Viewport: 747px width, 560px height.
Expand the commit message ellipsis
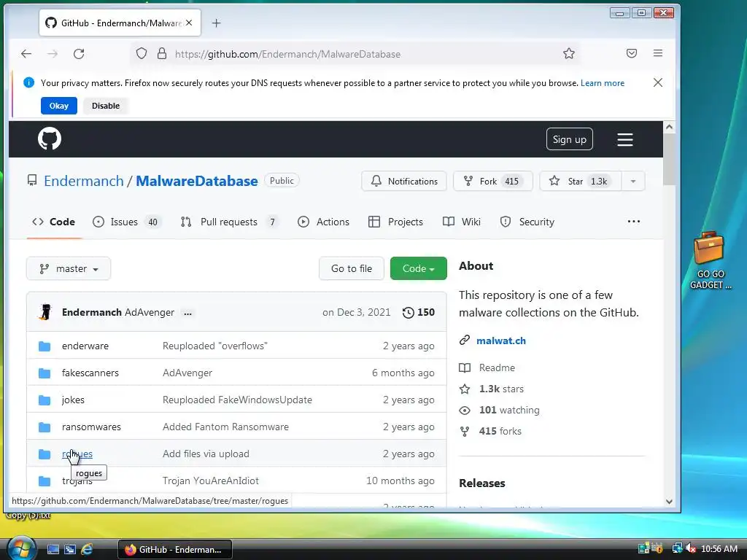point(187,313)
